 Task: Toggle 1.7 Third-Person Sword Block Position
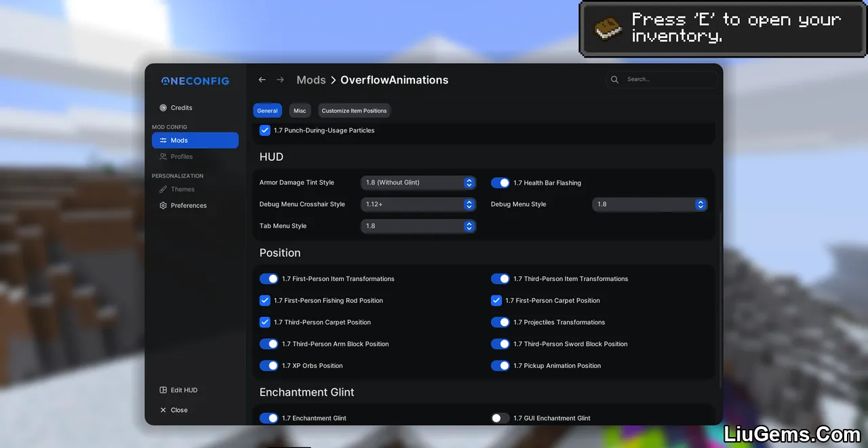click(x=500, y=344)
